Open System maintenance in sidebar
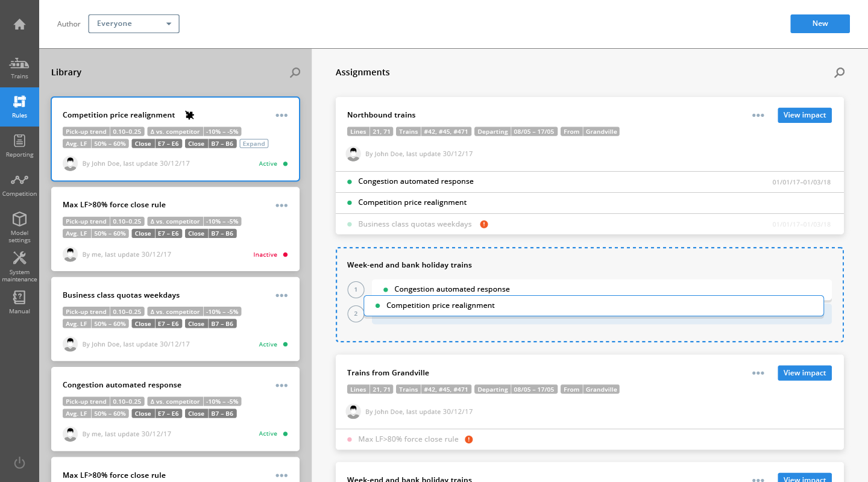Viewport: 868px width, 482px height. click(19, 266)
